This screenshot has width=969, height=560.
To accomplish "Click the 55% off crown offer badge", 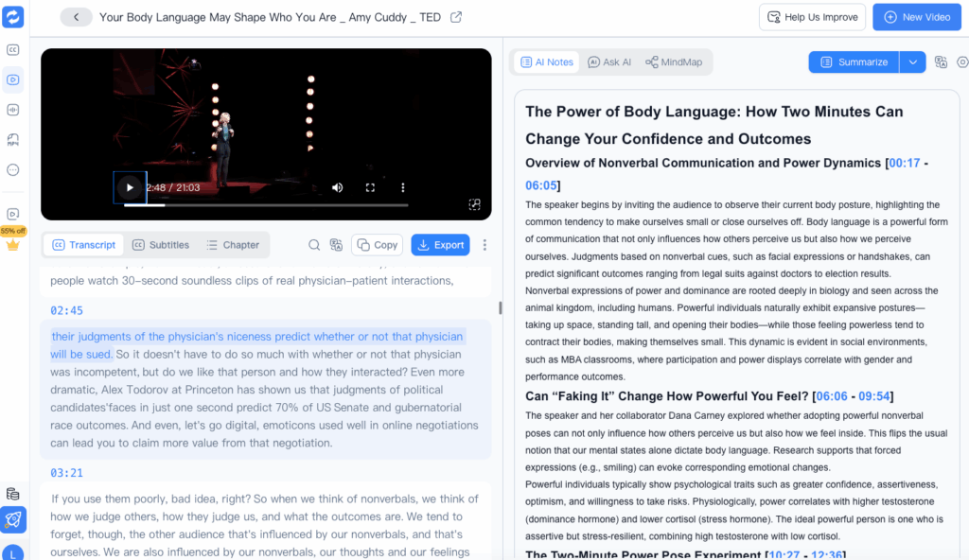I will (13, 238).
